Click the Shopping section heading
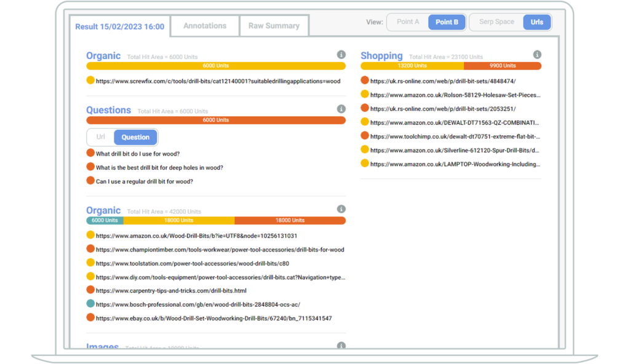The width and height of the screenshot is (630, 364). coord(381,56)
